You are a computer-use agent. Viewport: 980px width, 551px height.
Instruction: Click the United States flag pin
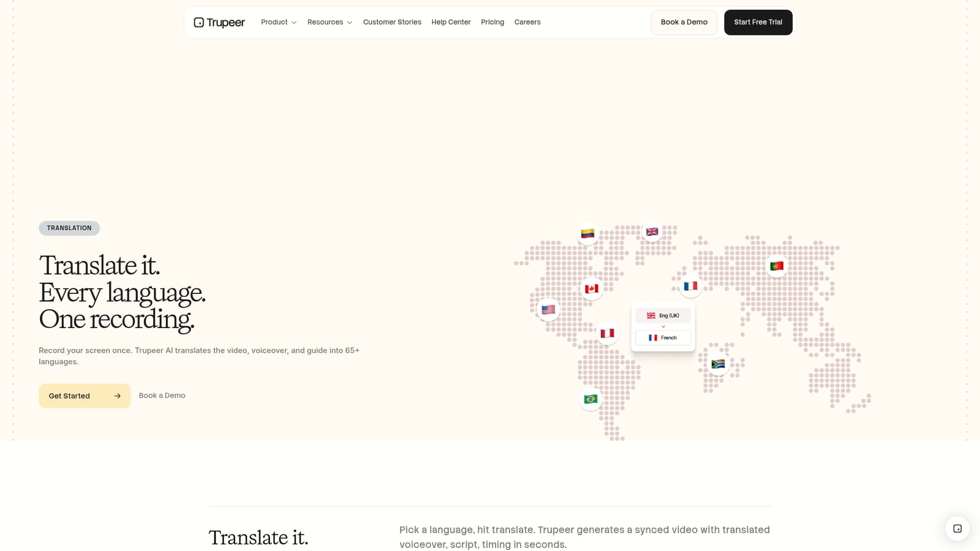click(548, 310)
